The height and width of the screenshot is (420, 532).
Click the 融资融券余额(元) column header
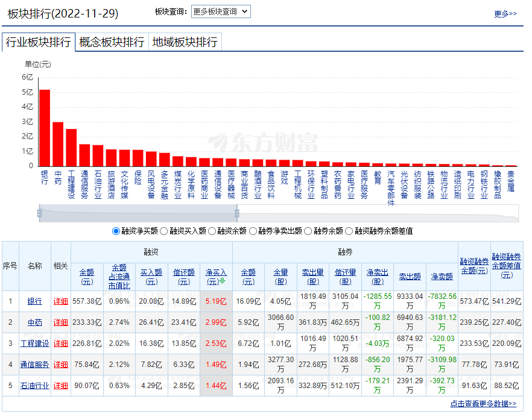[x=473, y=266]
